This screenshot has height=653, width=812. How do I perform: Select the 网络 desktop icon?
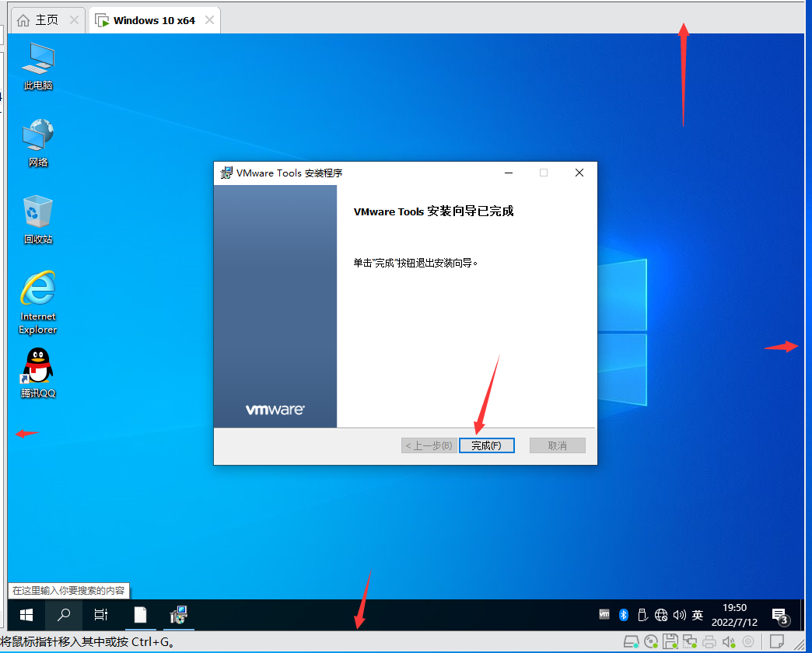click(38, 143)
